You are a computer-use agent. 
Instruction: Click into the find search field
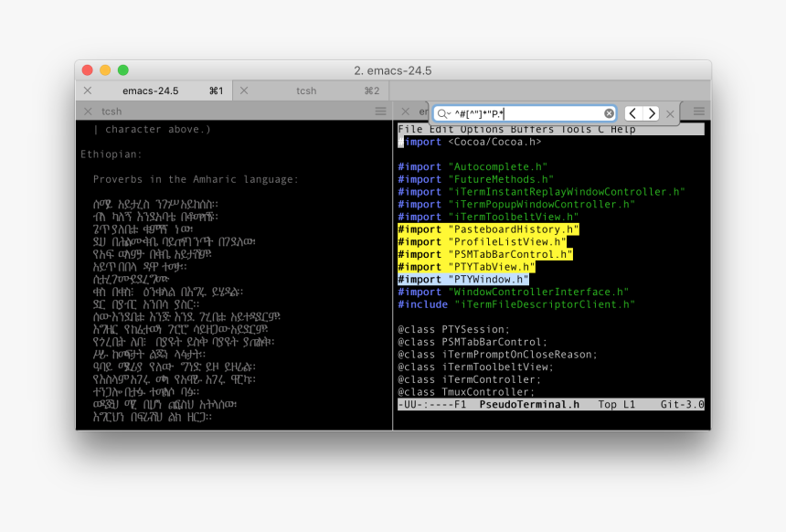(x=526, y=114)
